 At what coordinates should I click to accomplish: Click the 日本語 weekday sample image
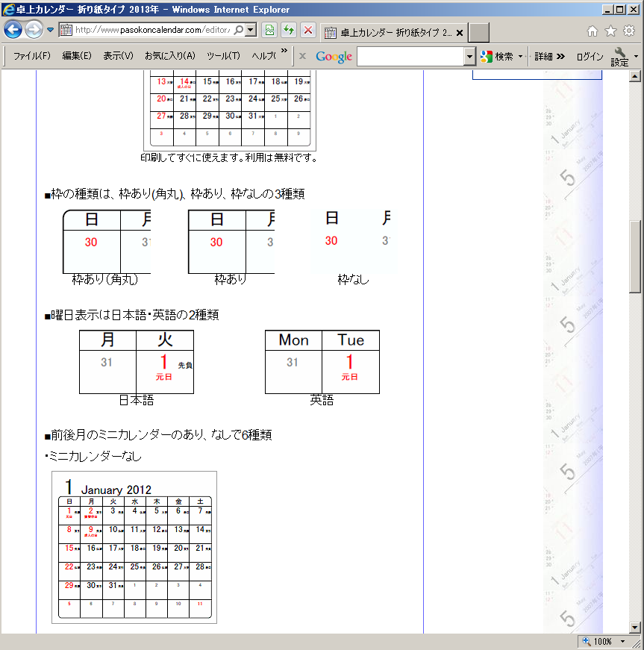[x=137, y=362]
